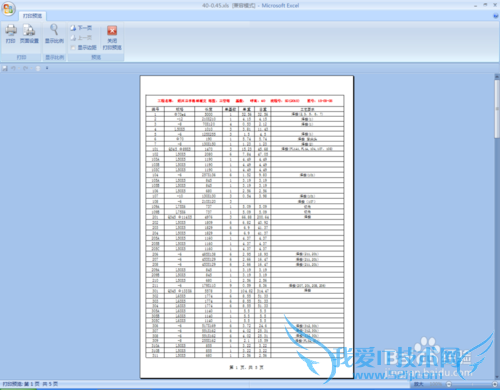Open the Undo history dropdown arrow
The image size is (500, 390).
pos(19,68)
